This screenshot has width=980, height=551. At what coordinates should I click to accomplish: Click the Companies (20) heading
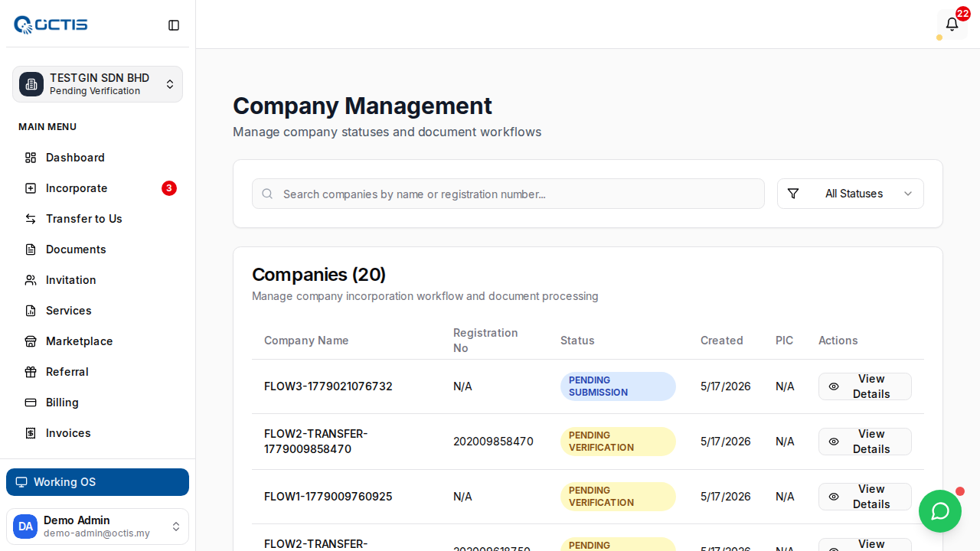(x=319, y=275)
